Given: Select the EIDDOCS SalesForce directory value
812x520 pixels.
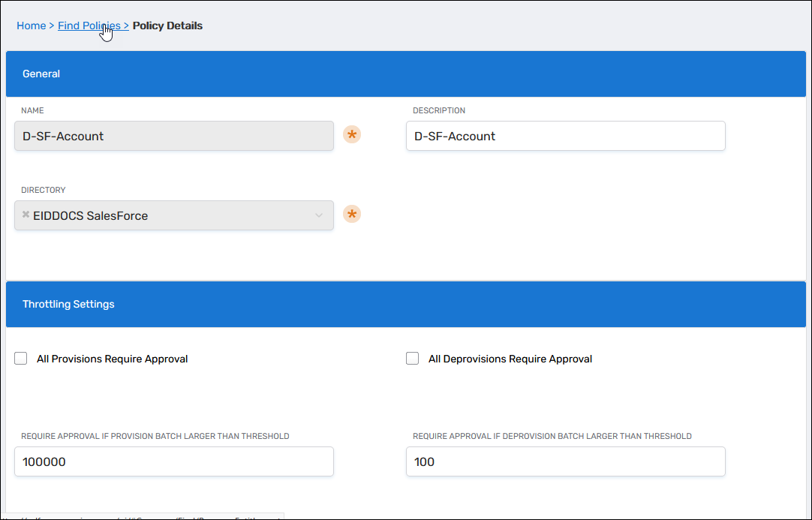Looking at the screenshot, I should [91, 216].
